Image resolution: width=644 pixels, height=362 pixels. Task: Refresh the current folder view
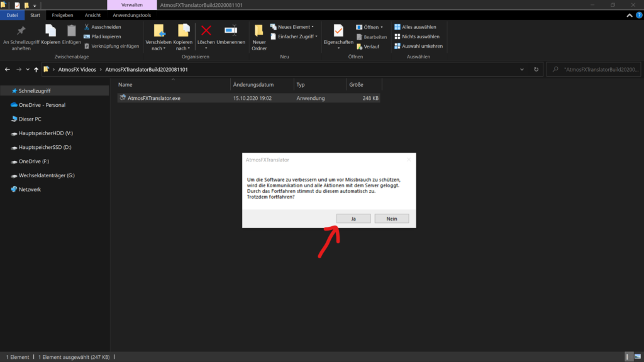(x=536, y=69)
